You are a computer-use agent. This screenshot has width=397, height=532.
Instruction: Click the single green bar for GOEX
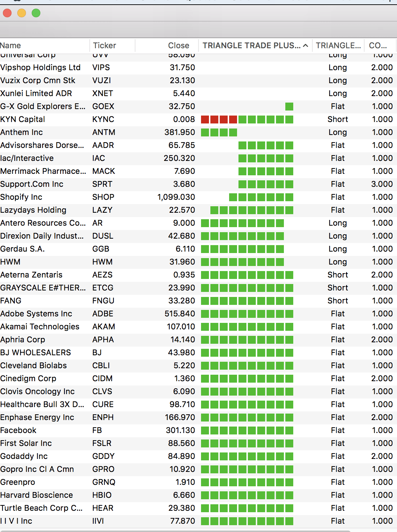point(289,107)
